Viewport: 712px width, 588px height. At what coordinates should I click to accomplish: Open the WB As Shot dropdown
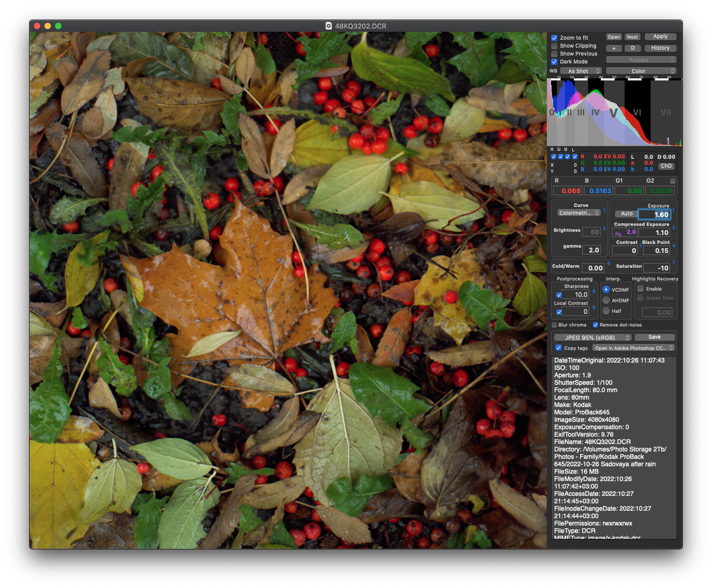[581, 71]
